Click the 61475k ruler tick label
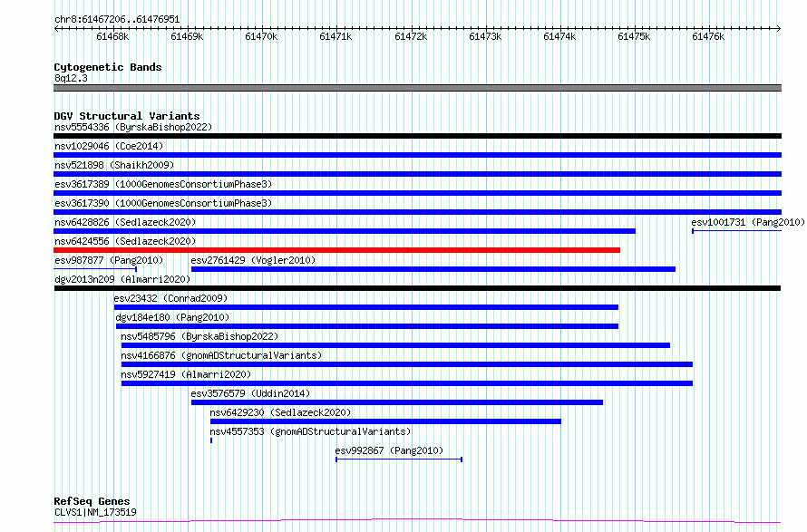807x532 pixels. click(x=634, y=36)
